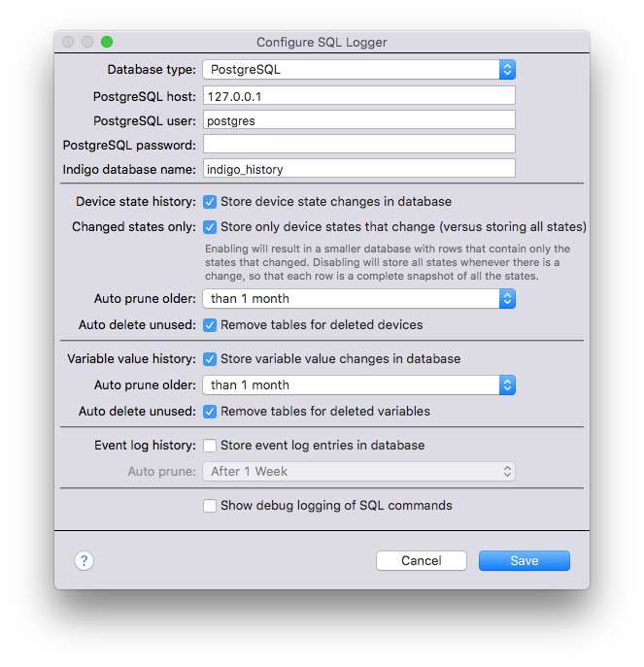
Task: Open variable Auto prune older dropdown
Action: (358, 385)
